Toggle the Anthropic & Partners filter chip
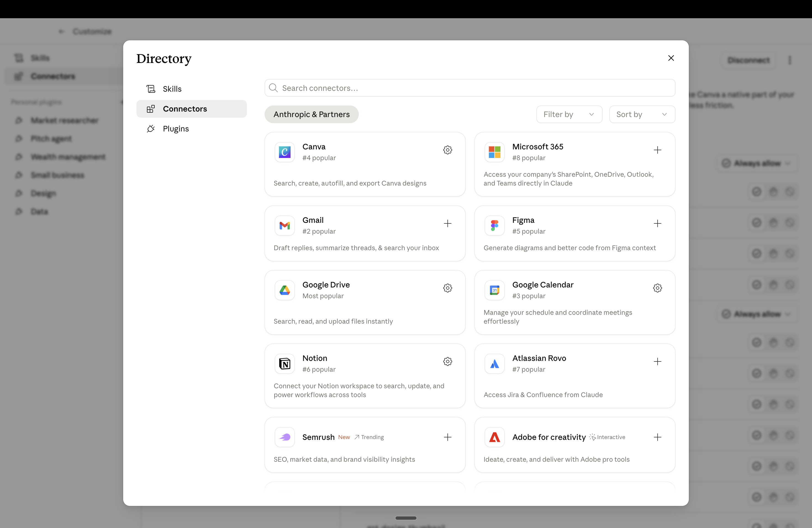812x528 pixels. (311, 114)
